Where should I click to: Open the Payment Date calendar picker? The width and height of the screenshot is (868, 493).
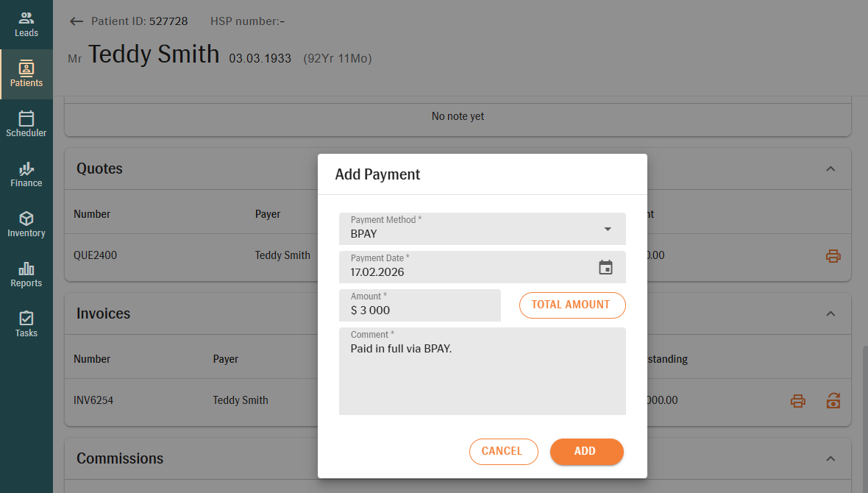tap(605, 268)
